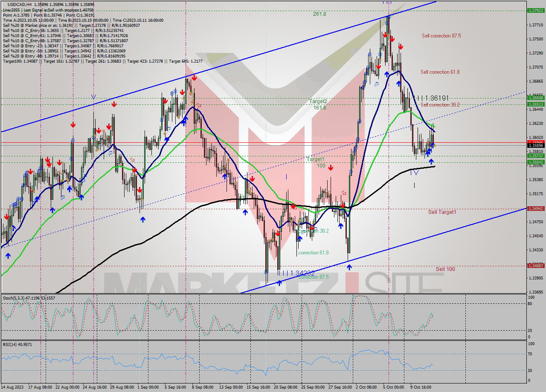
Task: Click the Target100 / Target 161 summary line
Action: coord(103,61)
